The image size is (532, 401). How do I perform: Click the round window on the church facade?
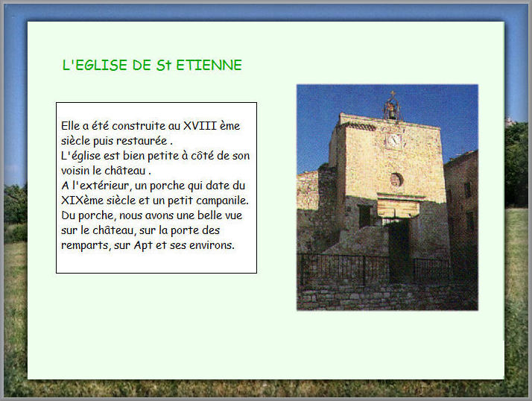tap(396, 180)
